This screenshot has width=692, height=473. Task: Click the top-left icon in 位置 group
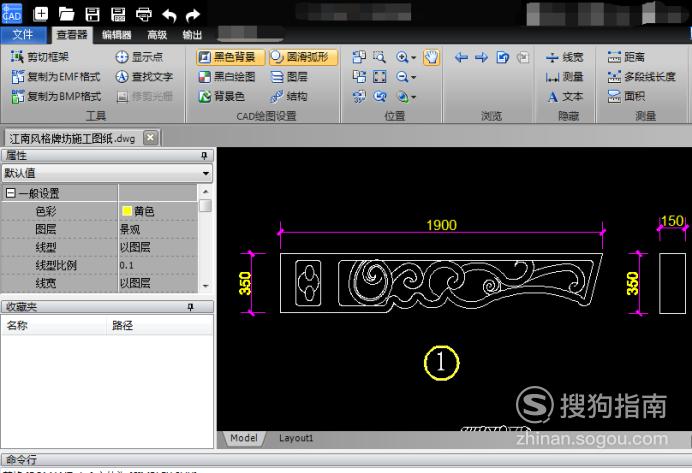(359, 57)
